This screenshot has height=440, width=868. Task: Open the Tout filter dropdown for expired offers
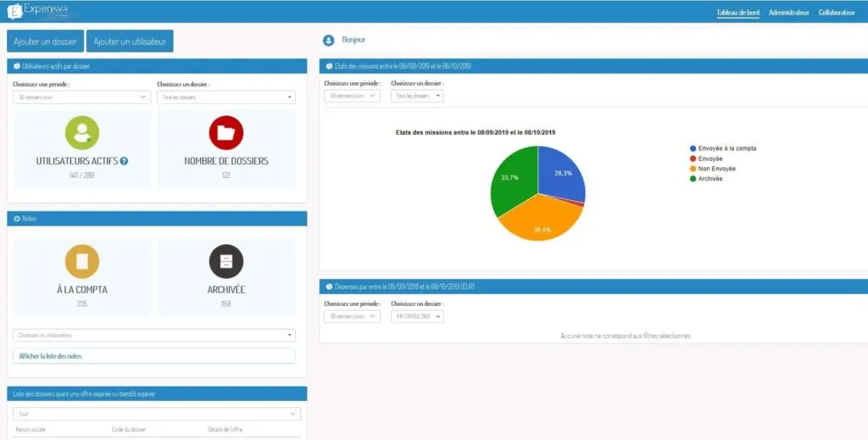click(157, 414)
